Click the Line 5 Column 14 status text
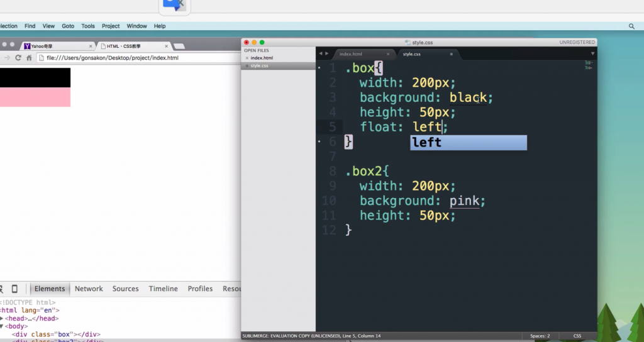The height and width of the screenshot is (342, 644). point(362,336)
